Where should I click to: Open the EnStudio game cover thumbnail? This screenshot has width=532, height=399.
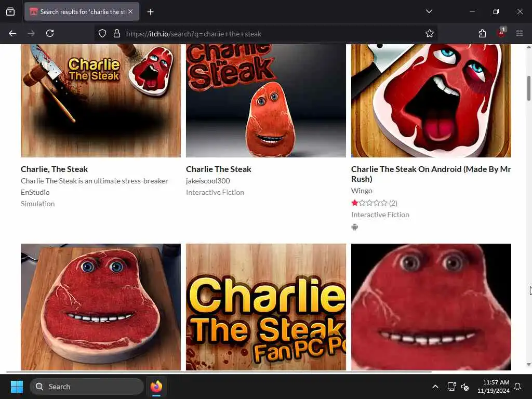point(101,101)
